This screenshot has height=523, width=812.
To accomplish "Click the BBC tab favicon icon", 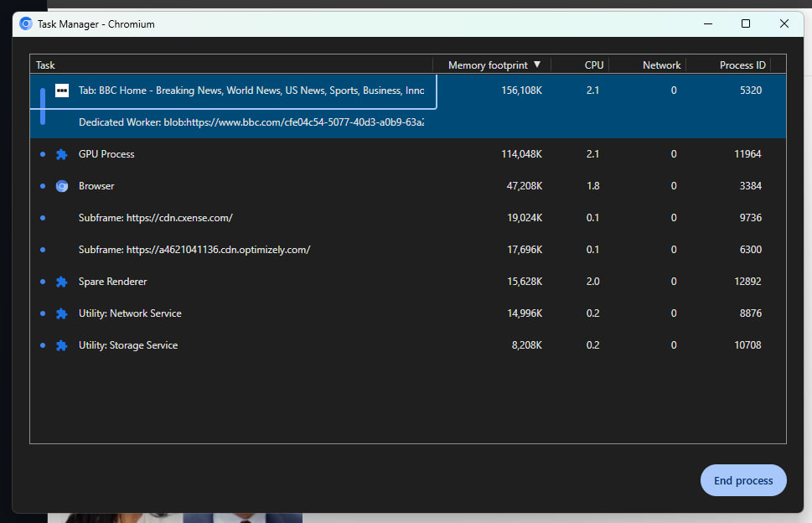I will coord(62,91).
